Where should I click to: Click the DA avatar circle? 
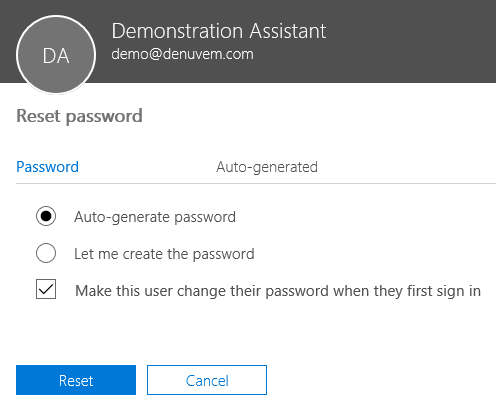click(x=56, y=55)
